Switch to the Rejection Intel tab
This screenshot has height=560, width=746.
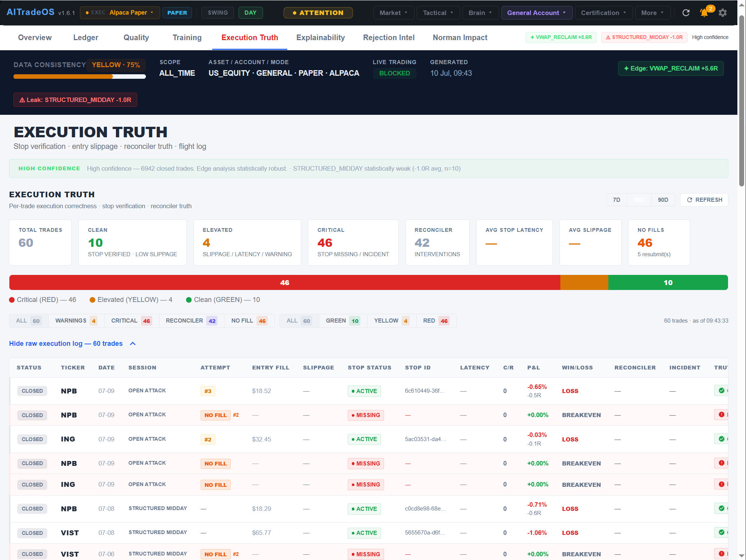(389, 38)
